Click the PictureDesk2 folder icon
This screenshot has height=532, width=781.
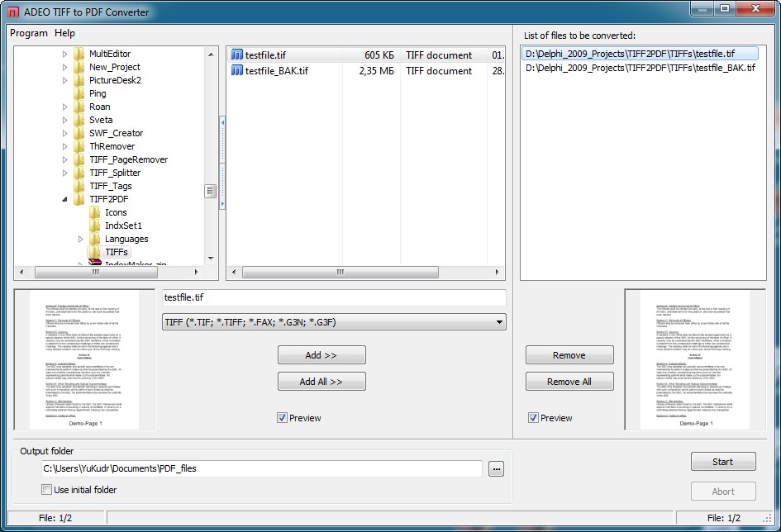tap(79, 80)
